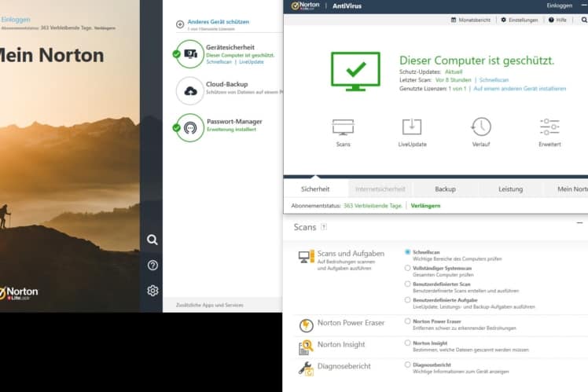The image size is (588, 392).
Task: Click Schnellscan link under Gerätesicherheit
Action: click(x=219, y=62)
